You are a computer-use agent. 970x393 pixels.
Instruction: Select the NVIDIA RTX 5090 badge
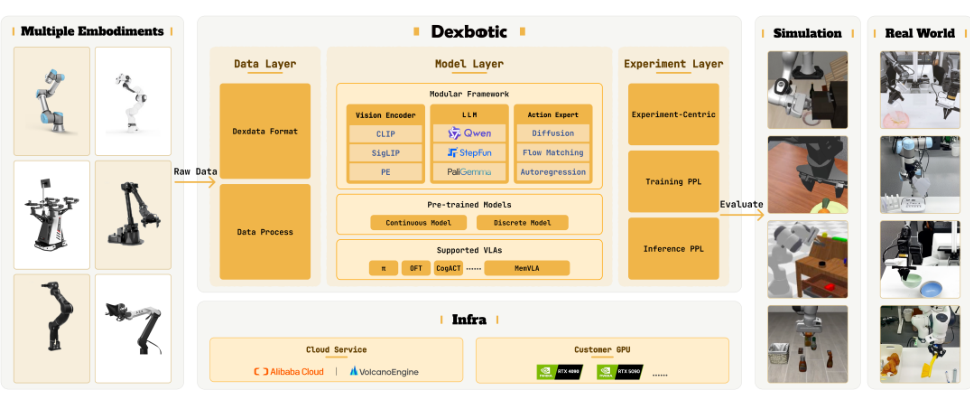click(x=620, y=372)
